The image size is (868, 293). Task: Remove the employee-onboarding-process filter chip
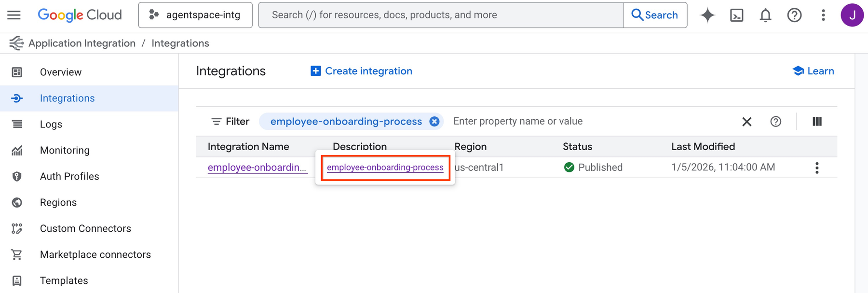tap(434, 121)
